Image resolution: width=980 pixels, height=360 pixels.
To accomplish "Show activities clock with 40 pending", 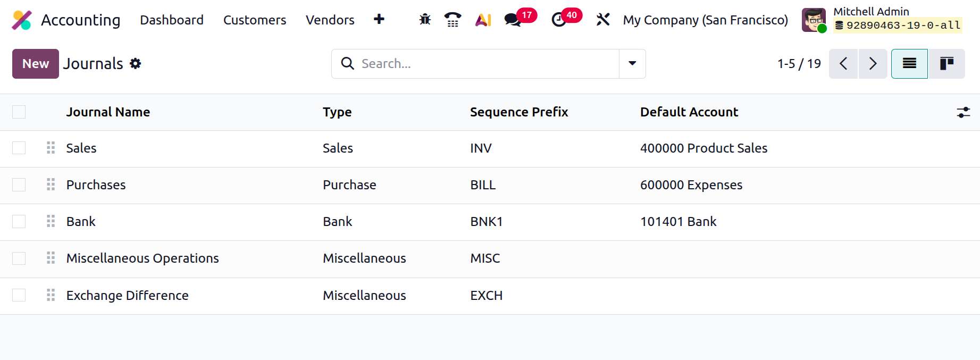I will [x=559, y=20].
